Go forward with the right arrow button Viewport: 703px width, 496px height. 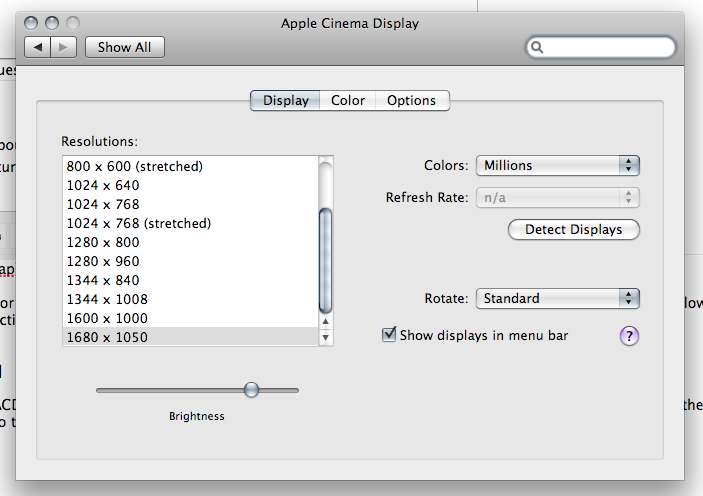pyautogui.click(x=64, y=47)
